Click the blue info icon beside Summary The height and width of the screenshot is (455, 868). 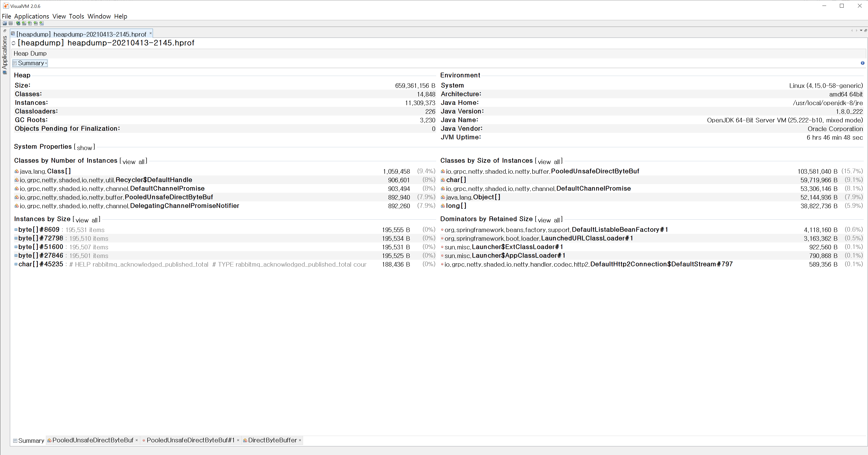pos(863,63)
